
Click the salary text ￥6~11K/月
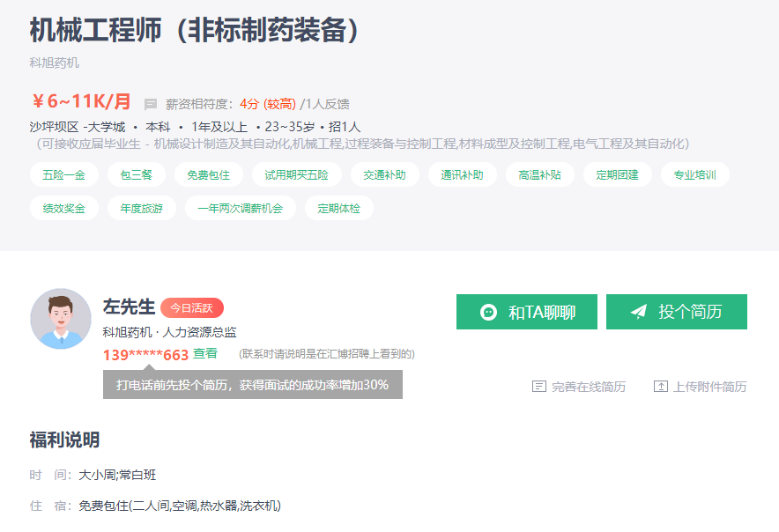81,101
